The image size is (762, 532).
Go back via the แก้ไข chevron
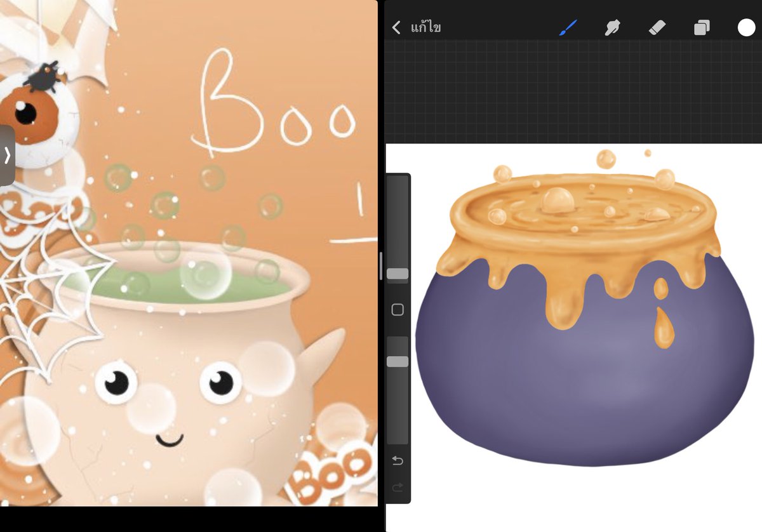pos(396,27)
